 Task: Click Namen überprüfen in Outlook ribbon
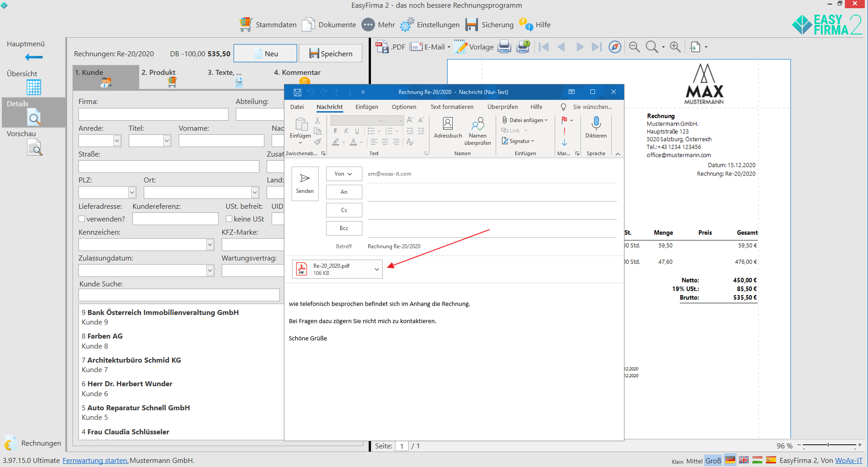click(x=478, y=131)
